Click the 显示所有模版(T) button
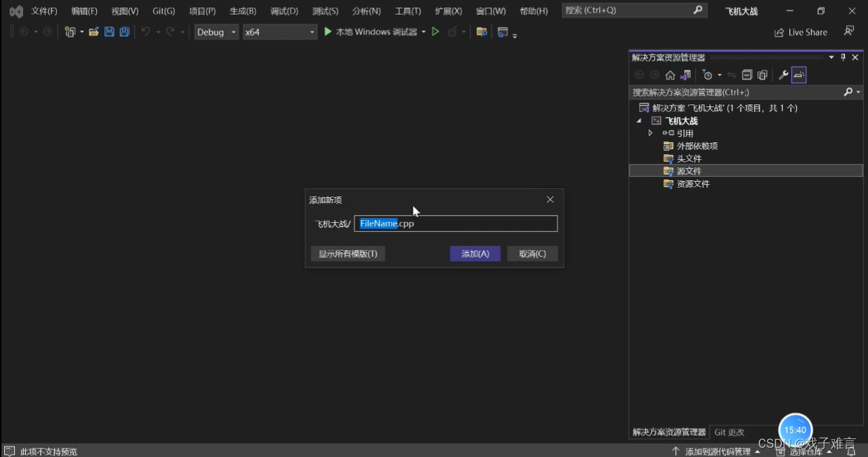 point(348,254)
